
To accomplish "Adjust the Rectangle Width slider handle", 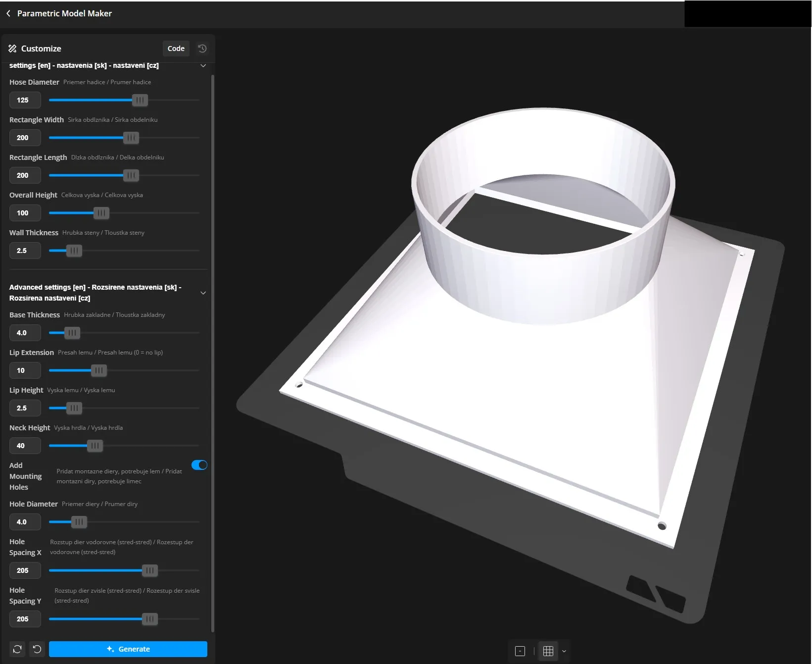I will [x=131, y=138].
